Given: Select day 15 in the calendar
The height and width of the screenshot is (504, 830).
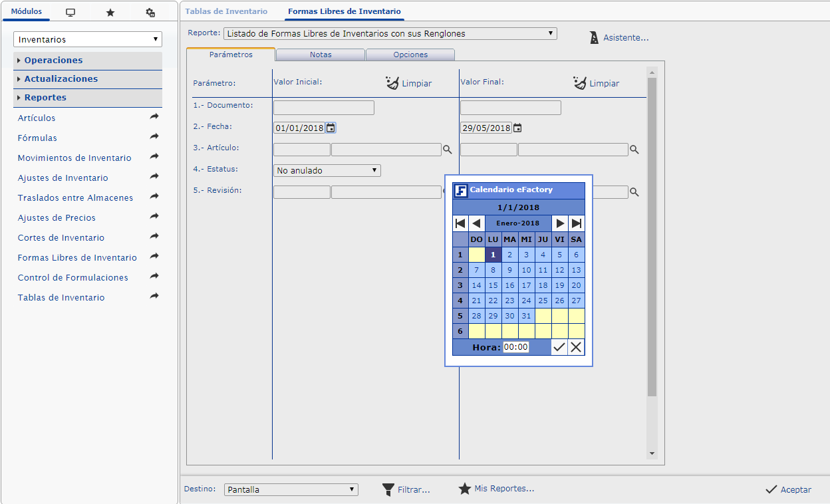Looking at the screenshot, I should tap(493, 285).
